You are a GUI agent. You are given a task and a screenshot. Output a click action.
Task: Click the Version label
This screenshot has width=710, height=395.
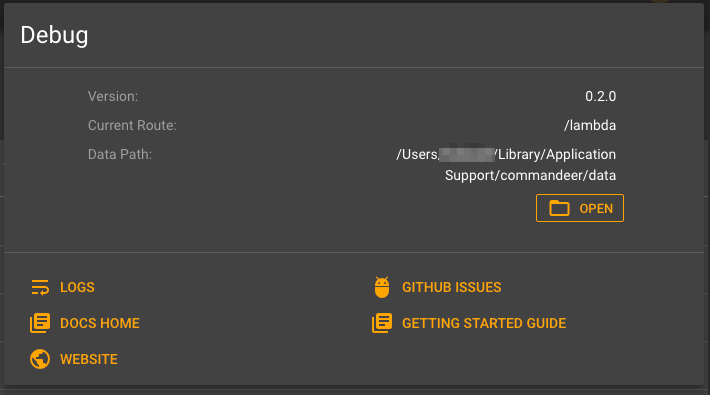(x=113, y=96)
